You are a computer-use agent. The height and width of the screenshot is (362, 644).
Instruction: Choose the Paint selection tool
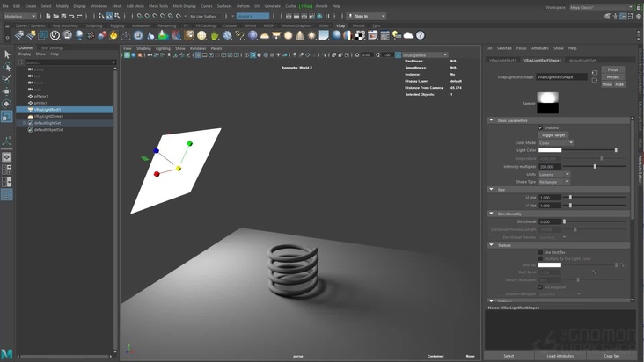coord(7,79)
